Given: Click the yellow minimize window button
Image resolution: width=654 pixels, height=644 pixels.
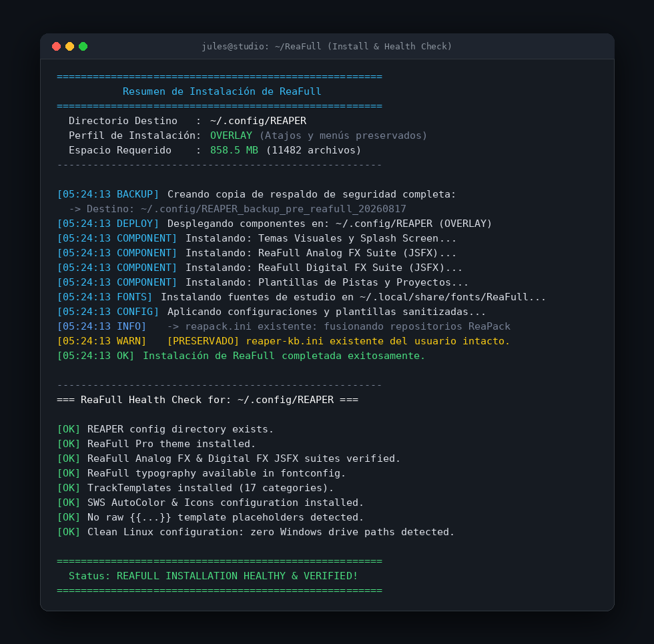Looking at the screenshot, I should coord(69,46).
